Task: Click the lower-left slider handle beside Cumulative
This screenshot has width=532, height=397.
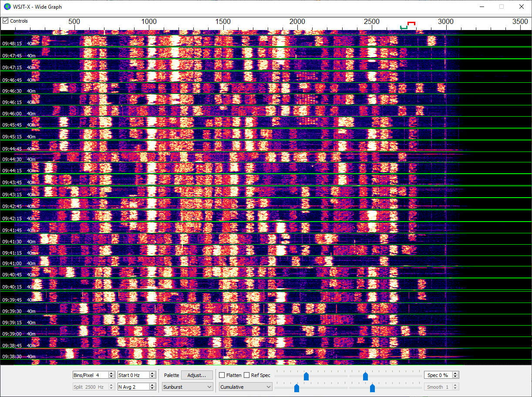Action: point(297,388)
